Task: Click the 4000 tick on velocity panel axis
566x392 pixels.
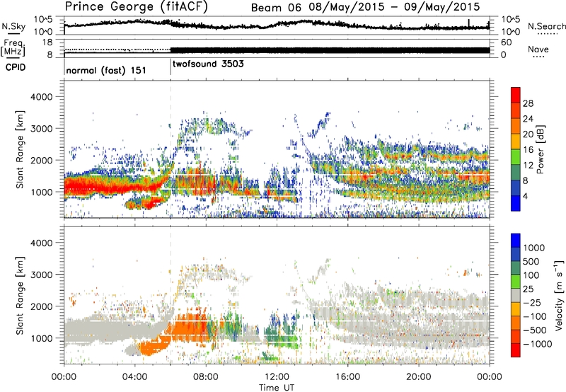Action: (x=42, y=243)
